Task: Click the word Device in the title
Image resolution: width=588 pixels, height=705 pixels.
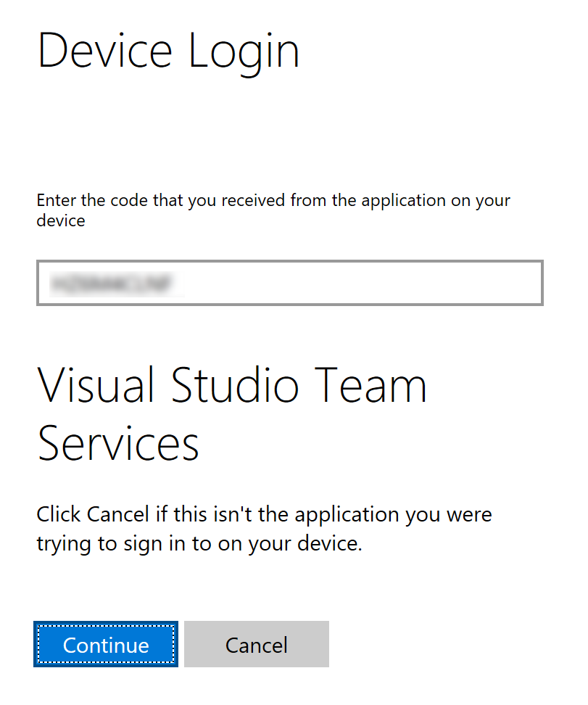Action: 104,52
